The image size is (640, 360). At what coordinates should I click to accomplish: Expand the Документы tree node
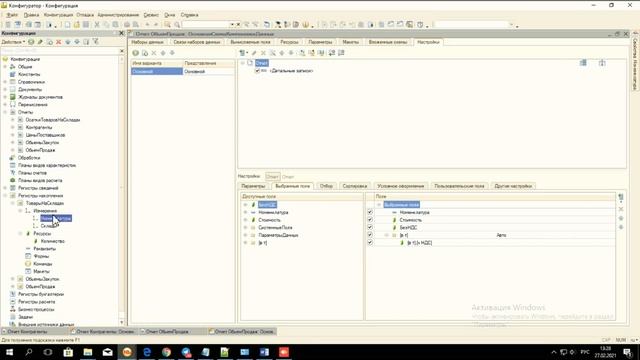(x=5, y=89)
